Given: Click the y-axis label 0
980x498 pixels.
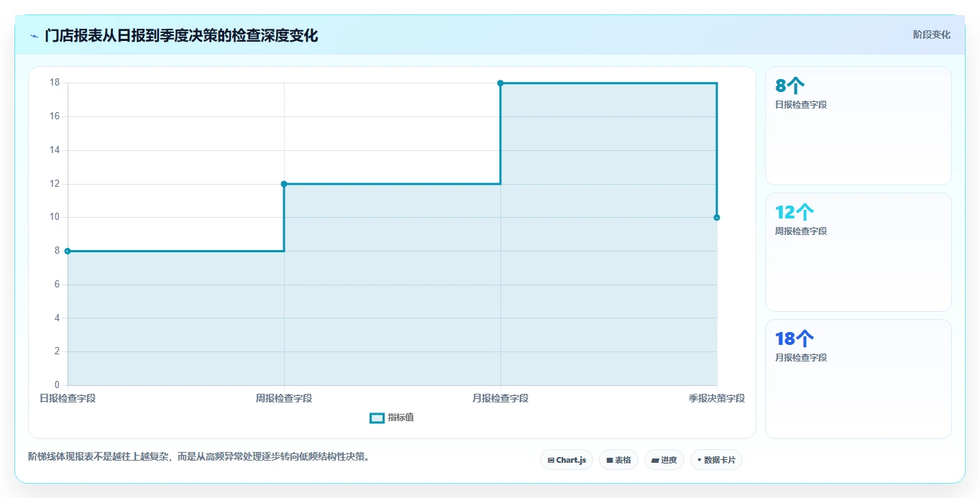Looking at the screenshot, I should 57,385.
